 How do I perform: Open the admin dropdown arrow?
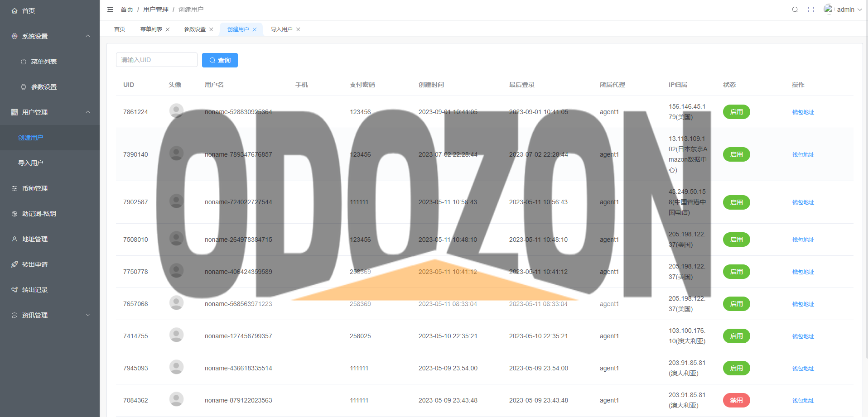859,10
